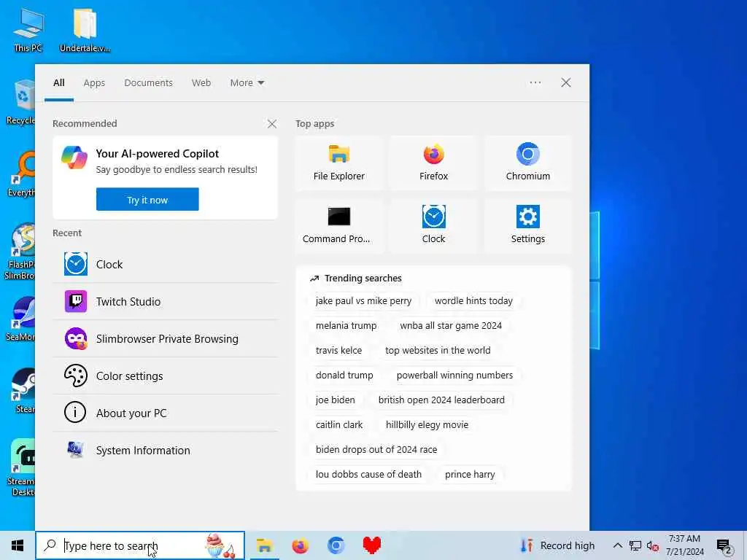The image size is (747, 560).
Task: Open Slimbrowser Private Browsing
Action: click(166, 338)
